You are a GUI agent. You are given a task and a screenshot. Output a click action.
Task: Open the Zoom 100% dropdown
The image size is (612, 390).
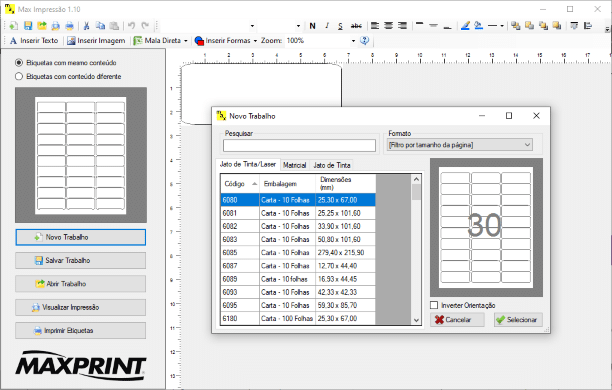pyautogui.click(x=353, y=41)
